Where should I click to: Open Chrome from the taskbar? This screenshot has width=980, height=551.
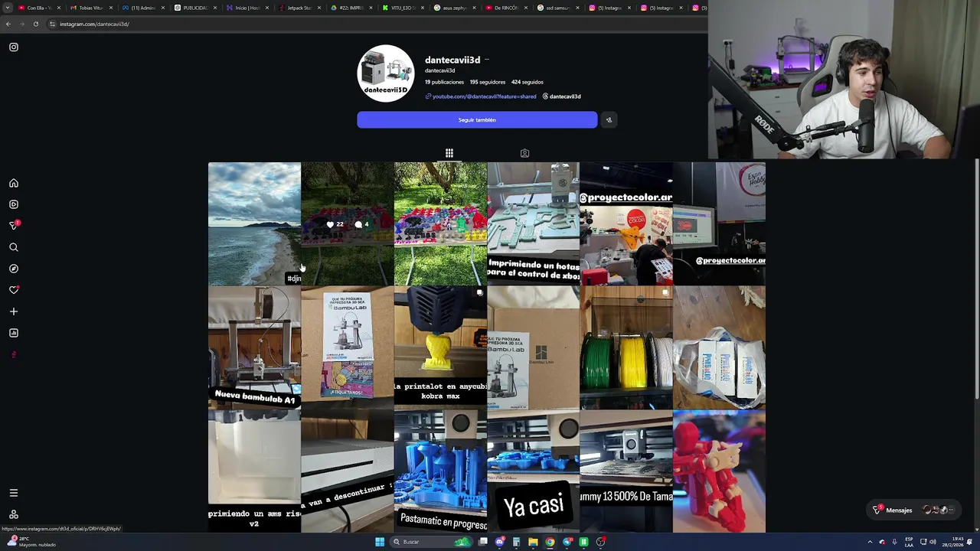coord(550,542)
